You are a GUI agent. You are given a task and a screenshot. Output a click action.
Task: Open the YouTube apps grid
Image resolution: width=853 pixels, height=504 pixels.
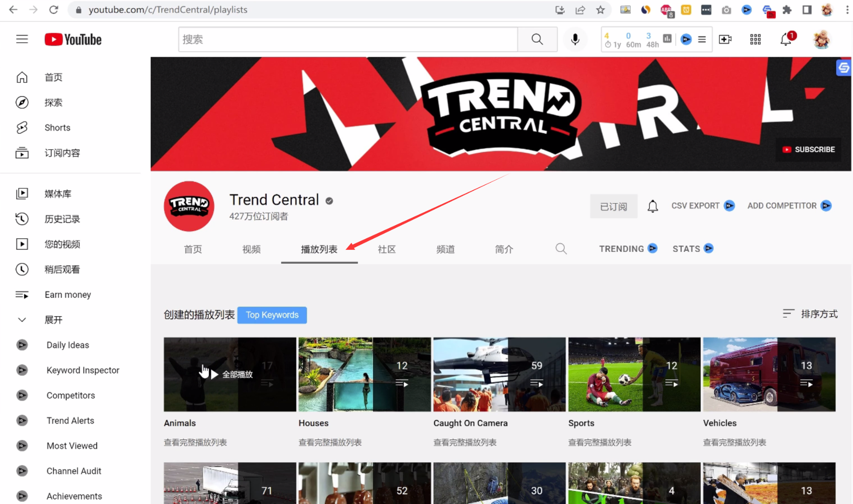pos(755,39)
